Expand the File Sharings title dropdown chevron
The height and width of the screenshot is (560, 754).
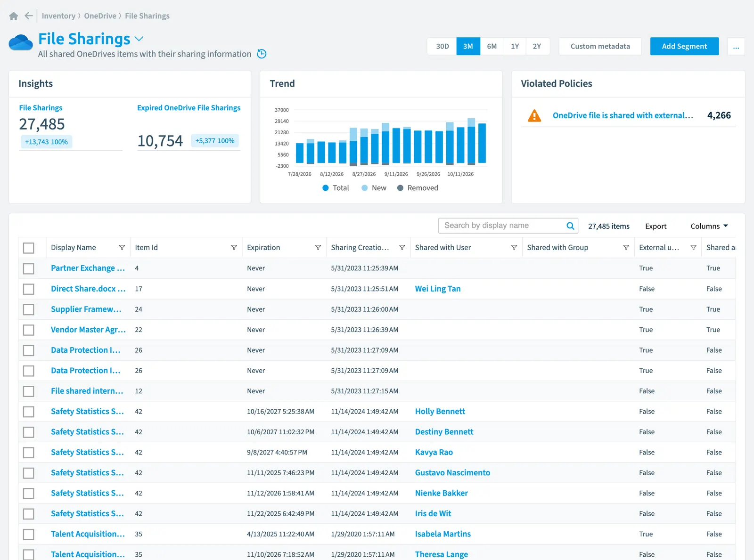139,39
